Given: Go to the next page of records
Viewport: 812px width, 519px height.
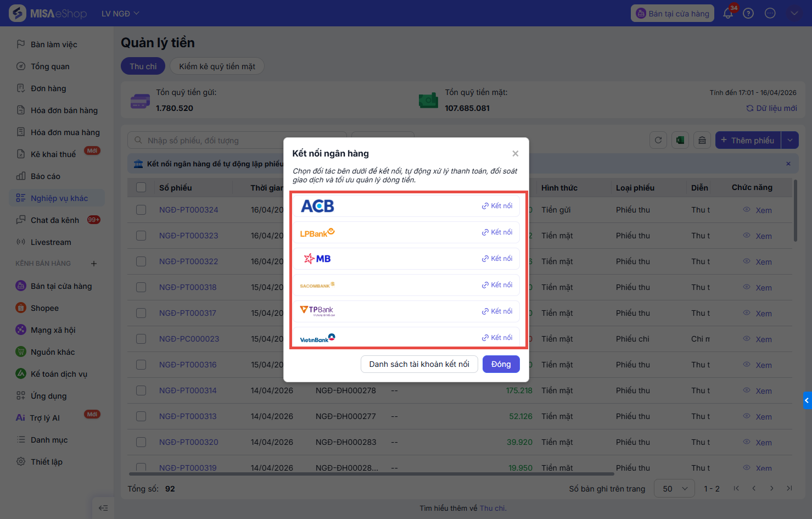Looking at the screenshot, I should [772, 488].
